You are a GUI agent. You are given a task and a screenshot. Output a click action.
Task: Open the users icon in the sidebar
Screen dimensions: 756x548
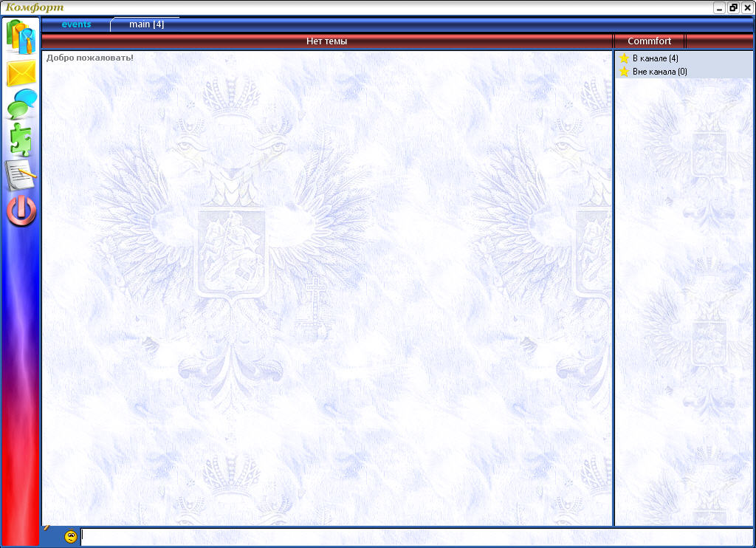21,37
